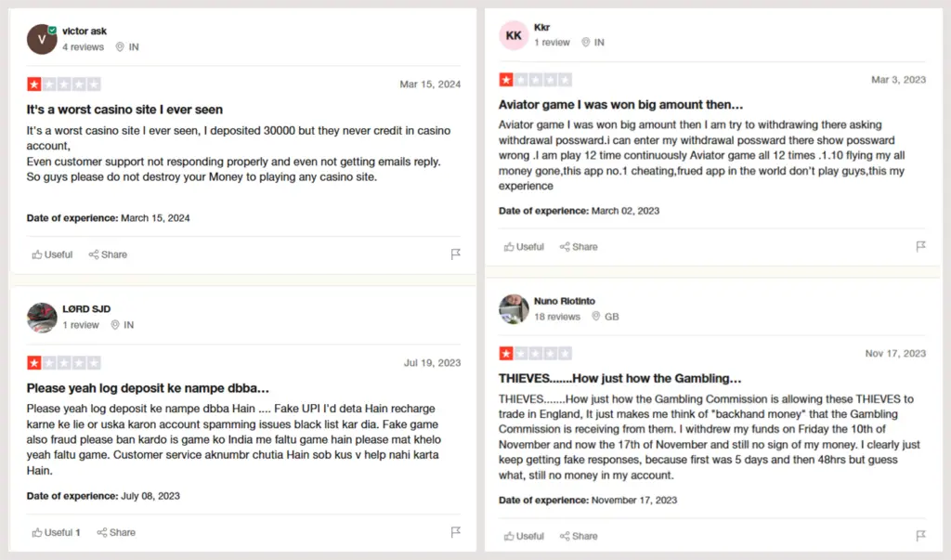Screen dimensions: 951x560
Task: Flag the Kkr review
Action: (920, 247)
